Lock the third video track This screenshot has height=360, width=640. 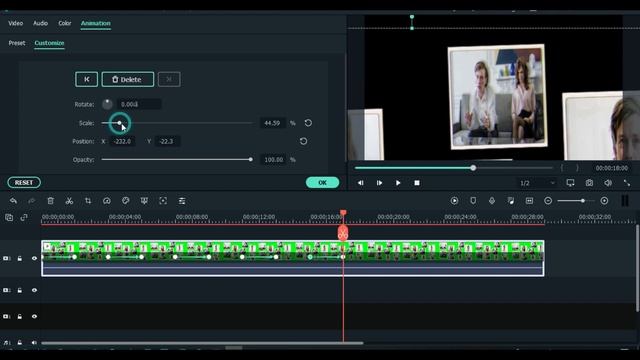click(x=20, y=316)
